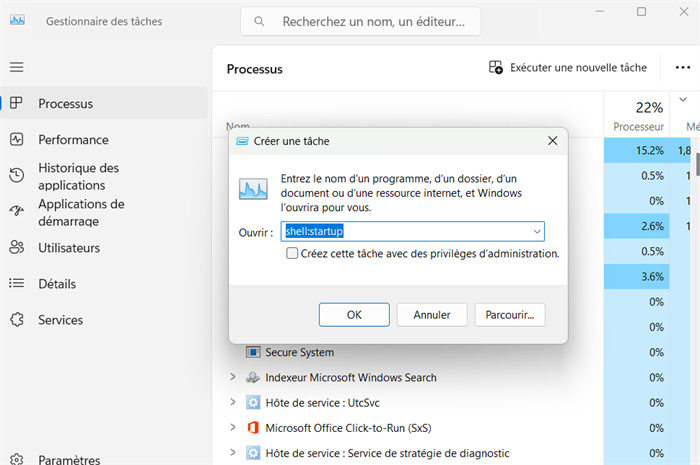Open the three-dot more options menu
Image resolution: width=700 pixels, height=465 pixels.
pos(668,68)
